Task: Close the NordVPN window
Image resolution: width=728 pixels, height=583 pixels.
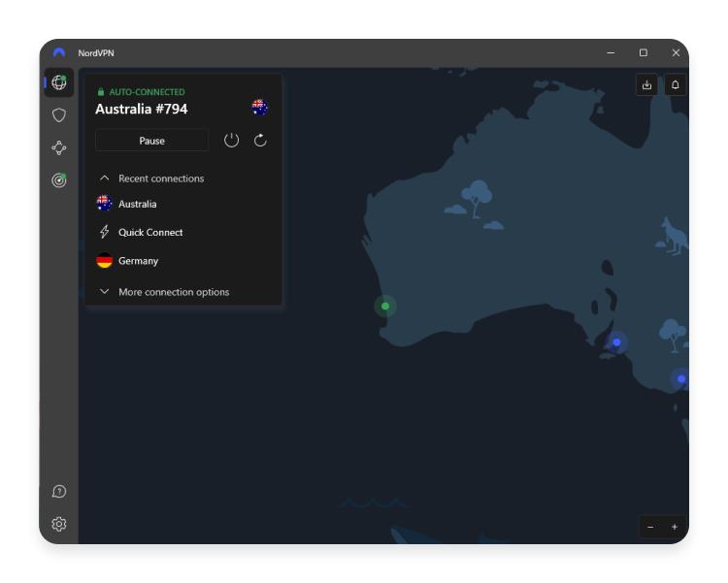Action: point(676,53)
